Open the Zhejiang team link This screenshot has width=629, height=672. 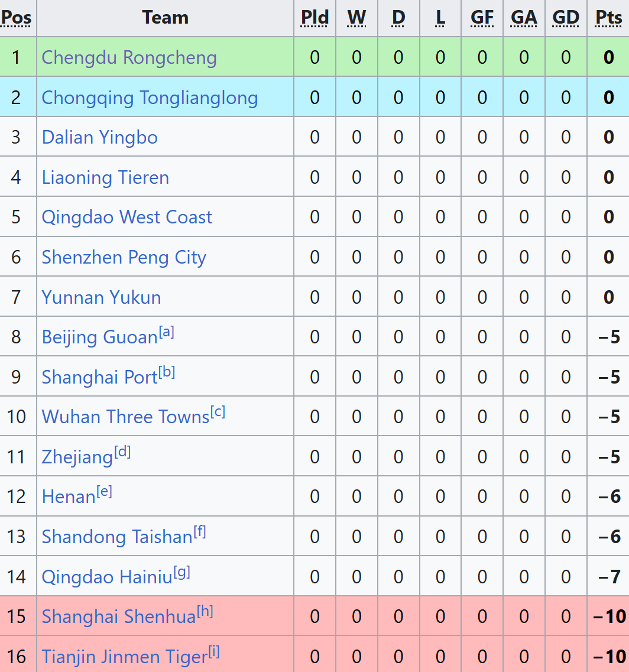coord(77,457)
